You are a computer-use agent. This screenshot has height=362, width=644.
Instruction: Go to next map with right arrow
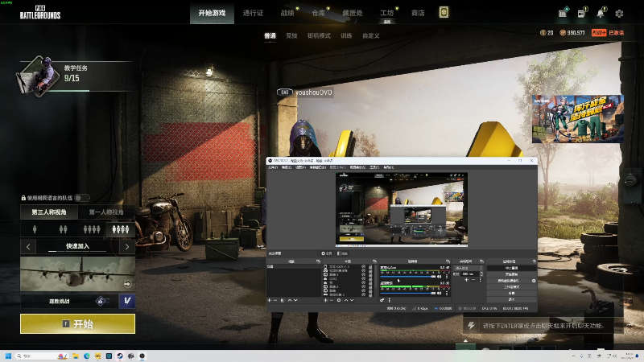[127, 247]
